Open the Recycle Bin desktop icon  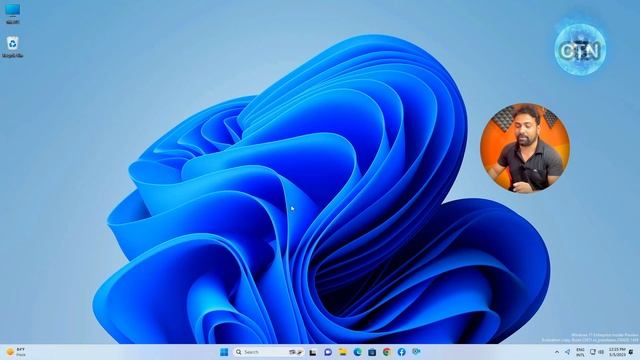pyautogui.click(x=13, y=47)
